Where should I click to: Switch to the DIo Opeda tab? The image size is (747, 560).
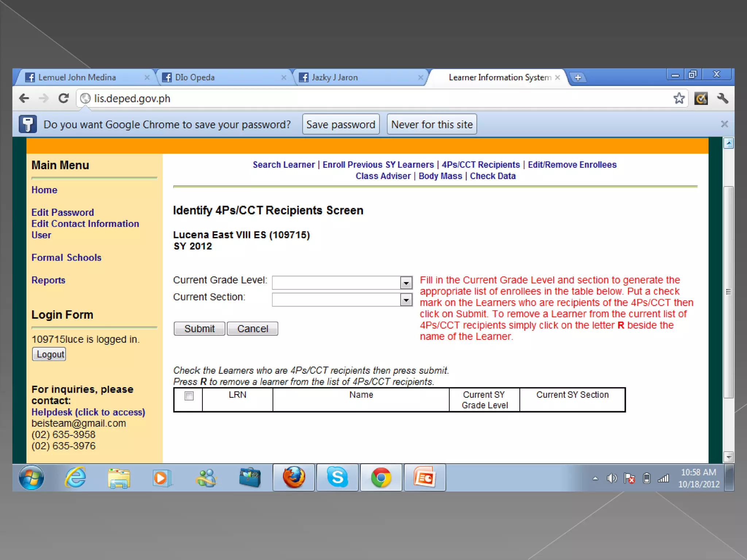222,77
